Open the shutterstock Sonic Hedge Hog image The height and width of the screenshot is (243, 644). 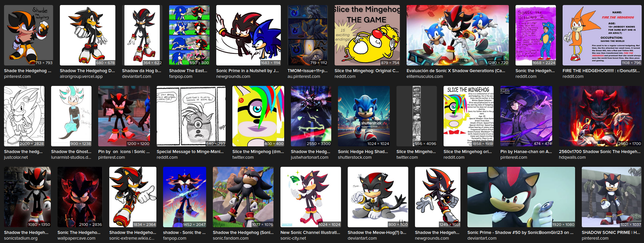[x=364, y=116]
